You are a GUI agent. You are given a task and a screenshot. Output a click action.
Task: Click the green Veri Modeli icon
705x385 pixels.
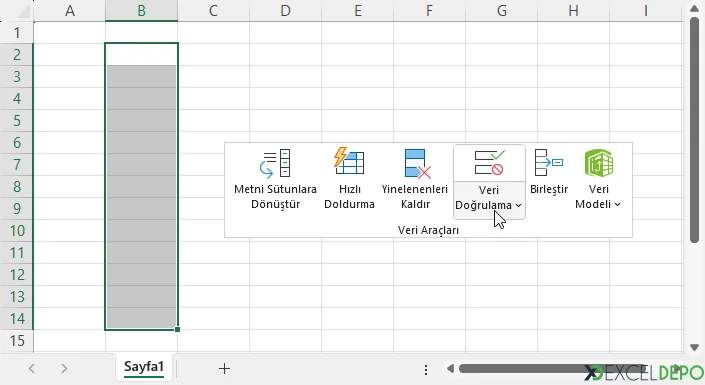[x=599, y=163]
